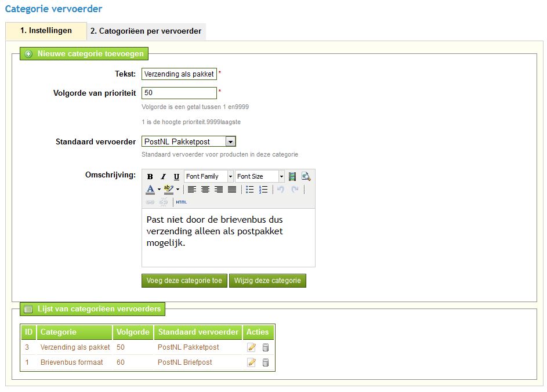
Task: Edit the Brievenbus formaat row
Action: click(252, 362)
